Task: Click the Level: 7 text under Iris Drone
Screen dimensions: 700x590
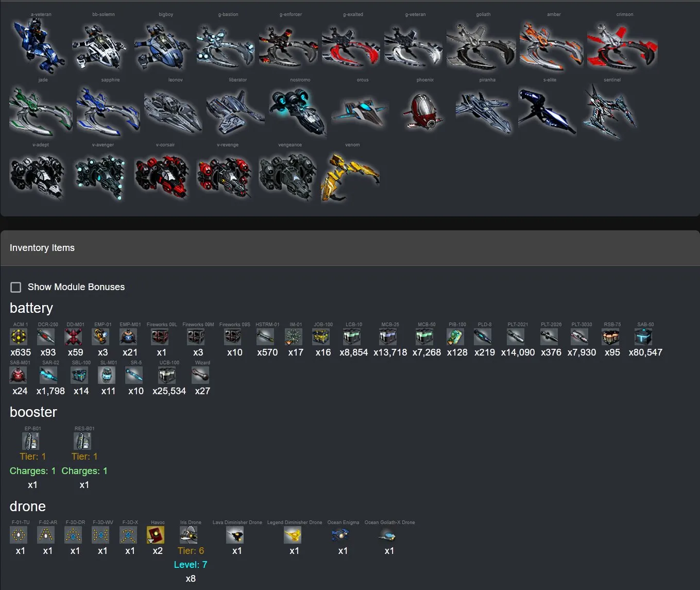Action: pyautogui.click(x=191, y=565)
